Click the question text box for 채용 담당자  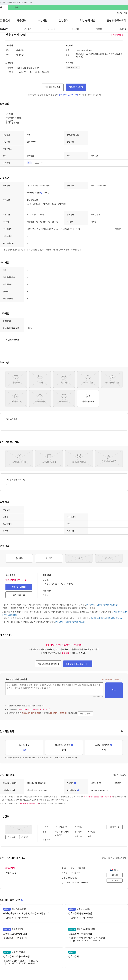(x=54, y=689)
